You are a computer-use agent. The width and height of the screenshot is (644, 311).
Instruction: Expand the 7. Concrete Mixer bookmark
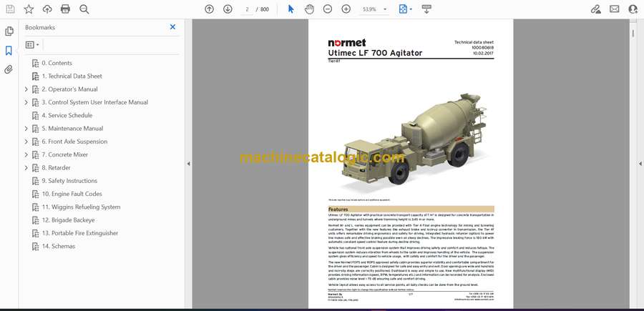tap(26, 154)
